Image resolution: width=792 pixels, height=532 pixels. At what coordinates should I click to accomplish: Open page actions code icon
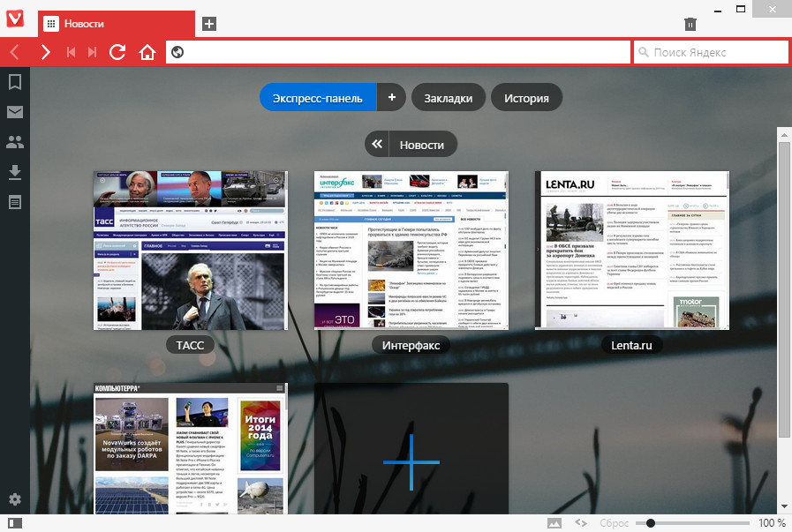point(581,523)
